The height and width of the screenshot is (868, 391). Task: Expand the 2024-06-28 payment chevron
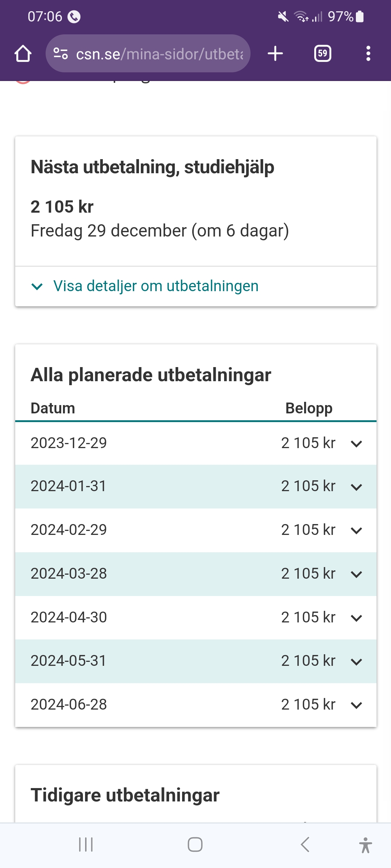tap(356, 705)
